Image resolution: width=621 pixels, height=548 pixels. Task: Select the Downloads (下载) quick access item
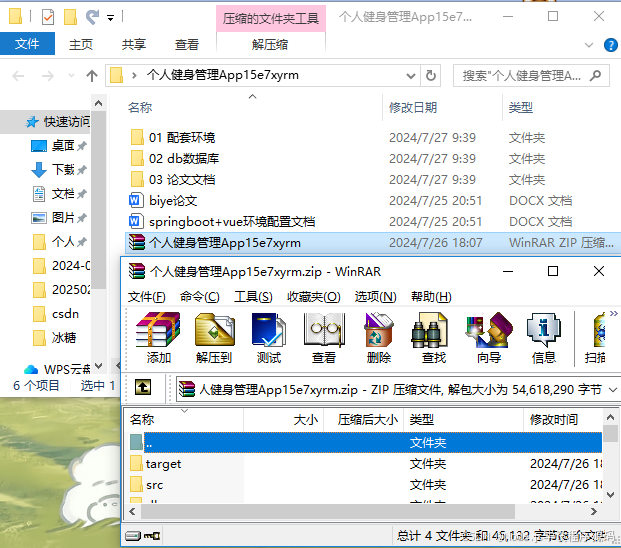coord(59,170)
